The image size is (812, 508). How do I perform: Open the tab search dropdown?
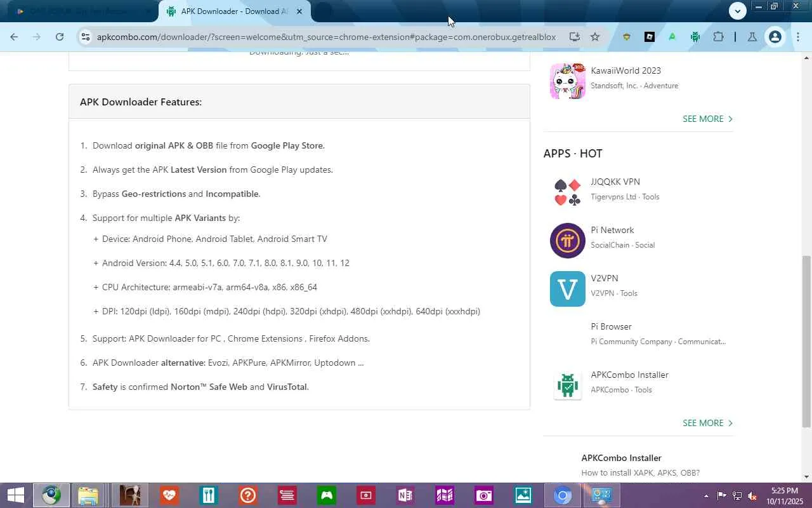tap(737, 11)
